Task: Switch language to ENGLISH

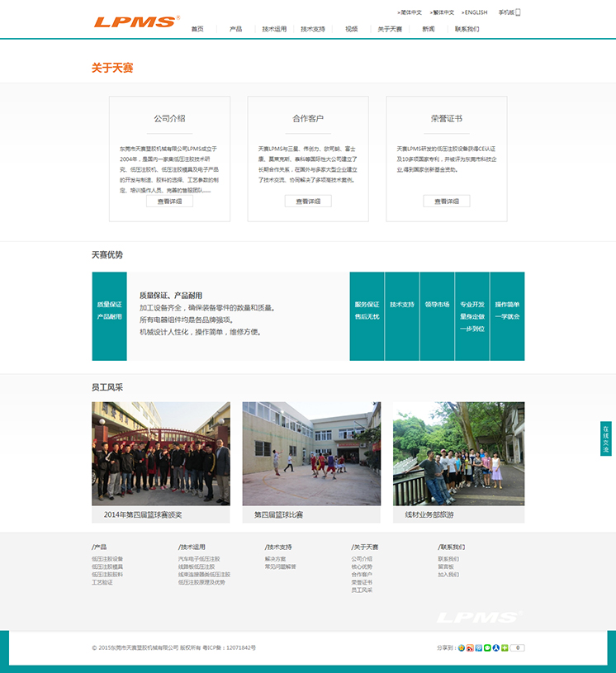Action: tap(474, 12)
